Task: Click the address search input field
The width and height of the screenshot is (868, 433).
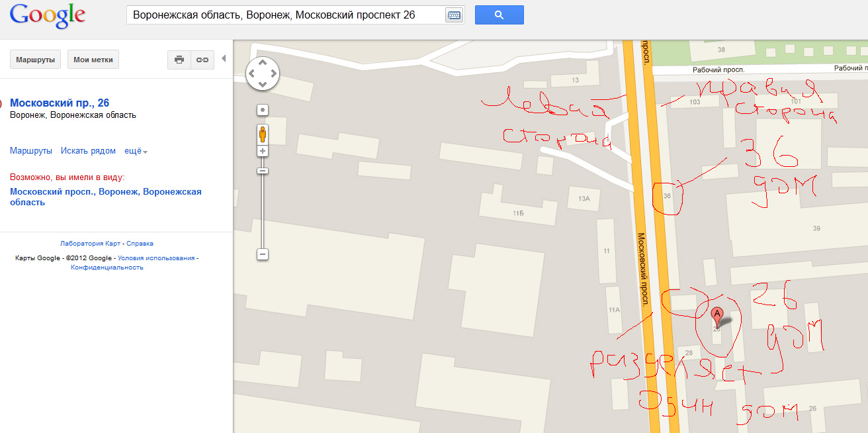Action: pyautogui.click(x=286, y=15)
